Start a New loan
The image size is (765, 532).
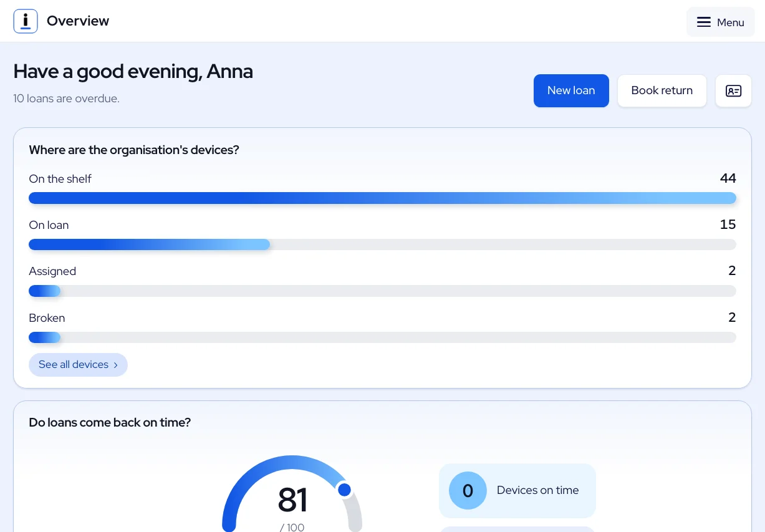571,90
